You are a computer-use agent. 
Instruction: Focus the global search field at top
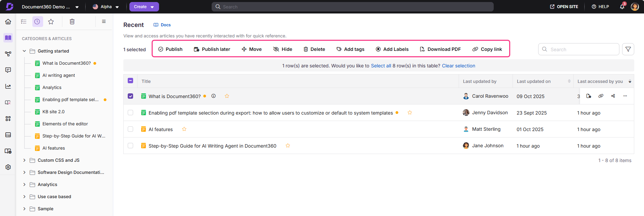[x=352, y=7]
